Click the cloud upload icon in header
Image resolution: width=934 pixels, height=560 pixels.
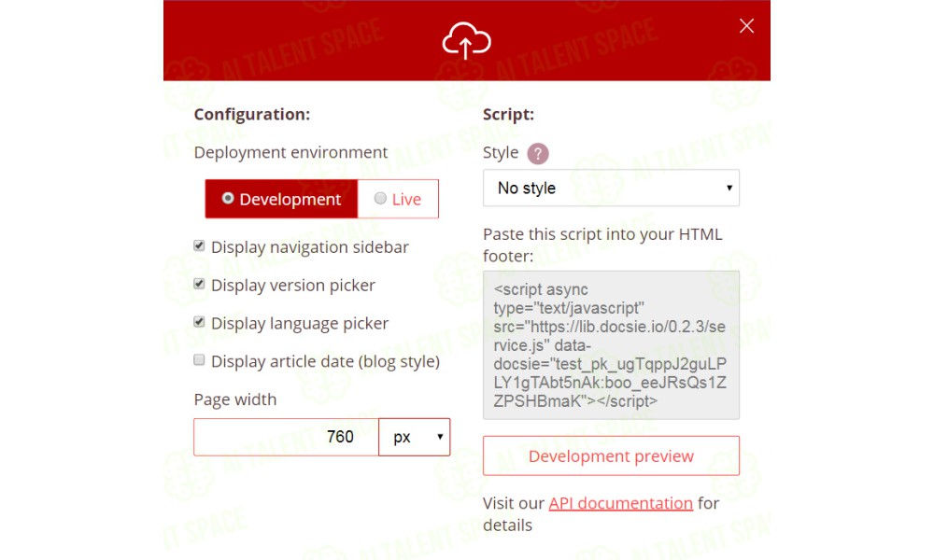pyautogui.click(x=466, y=40)
